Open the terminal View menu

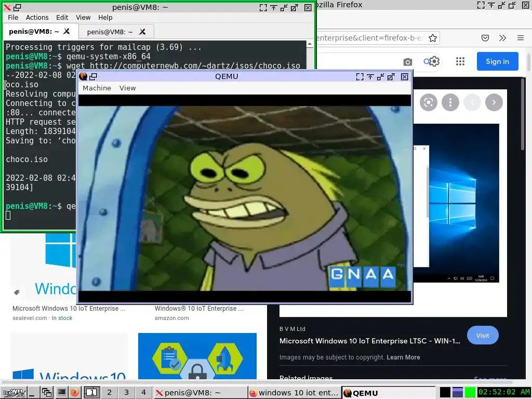click(x=83, y=17)
